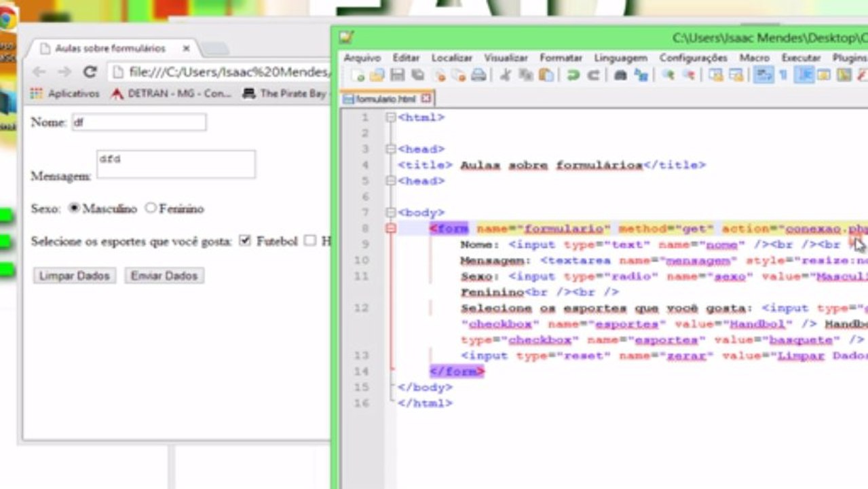Viewport: 868px width, 489px height.
Task: Open the DETRAN - MG bookmark
Action: tap(172, 94)
